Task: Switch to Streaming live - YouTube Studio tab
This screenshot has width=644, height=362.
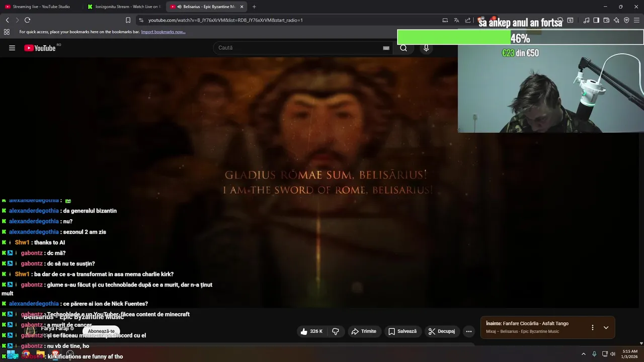Action: point(41,7)
